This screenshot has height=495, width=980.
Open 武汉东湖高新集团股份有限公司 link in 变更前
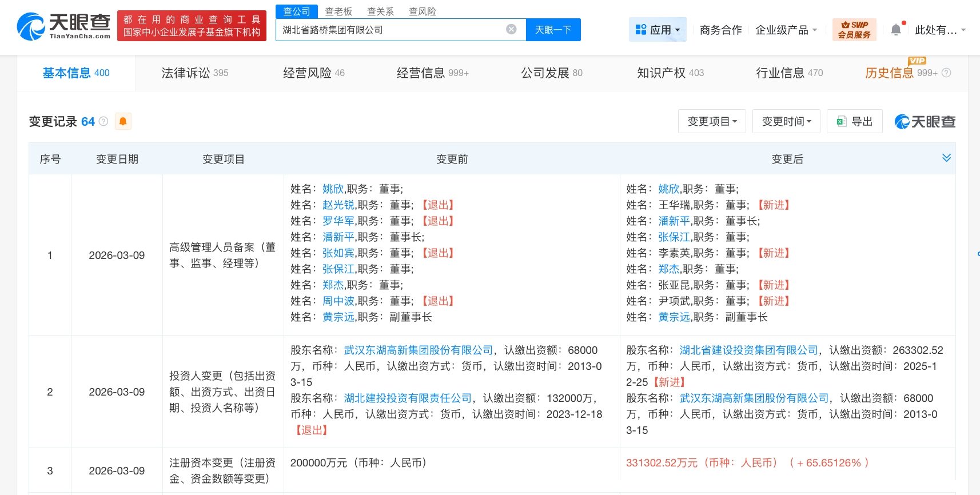419,350
